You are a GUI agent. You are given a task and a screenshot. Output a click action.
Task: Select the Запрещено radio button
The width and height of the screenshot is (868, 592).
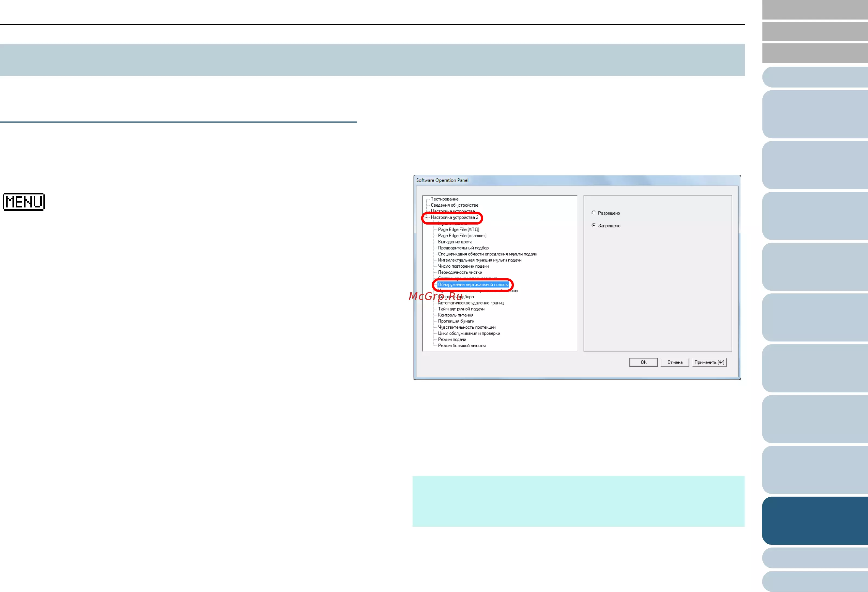[594, 225]
